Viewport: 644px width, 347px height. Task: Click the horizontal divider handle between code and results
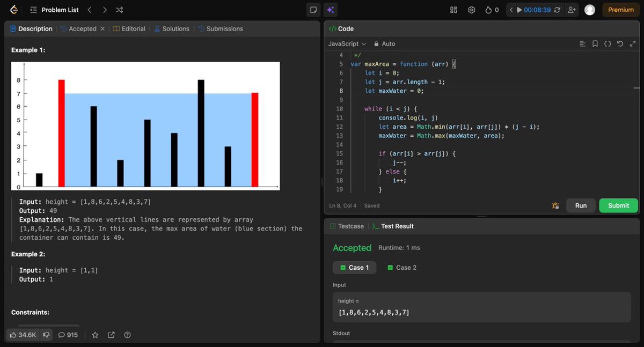(481, 216)
